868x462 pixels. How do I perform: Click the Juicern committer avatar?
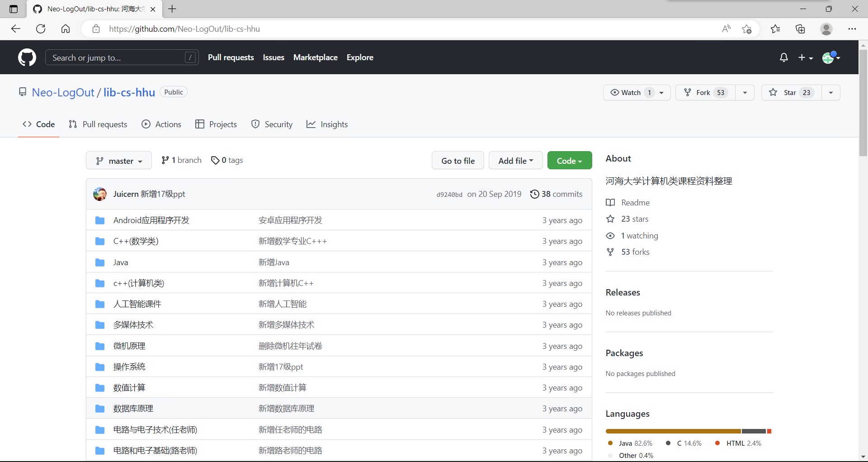click(x=100, y=194)
